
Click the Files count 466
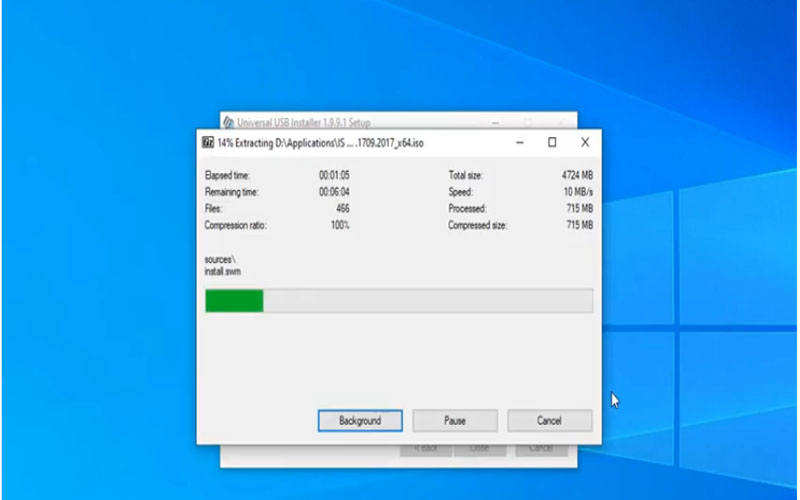tap(343, 208)
